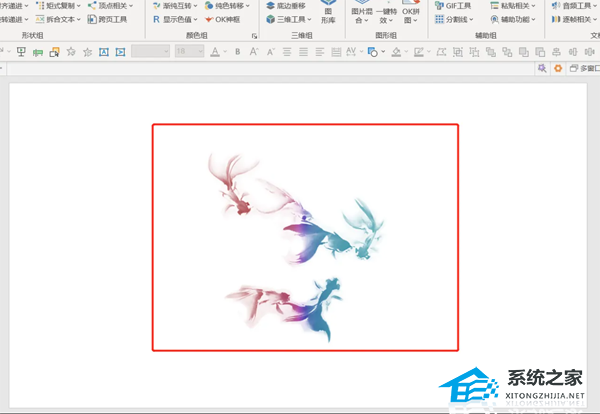Select the goldfish ink painting image

point(296,247)
